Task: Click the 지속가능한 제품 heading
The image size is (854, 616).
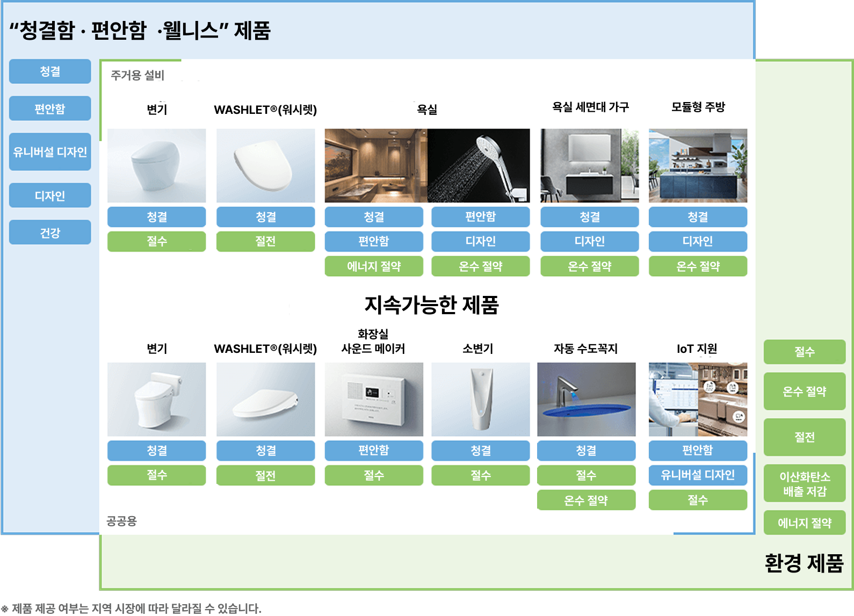Action: pos(431,305)
